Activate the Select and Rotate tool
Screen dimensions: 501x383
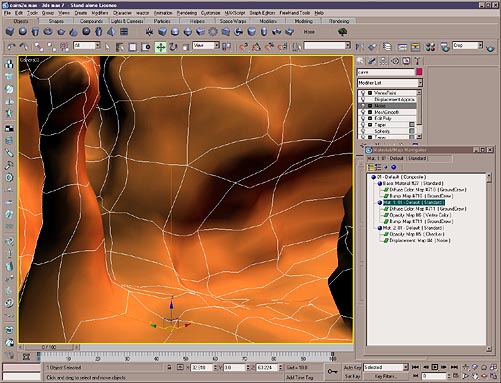(173, 47)
